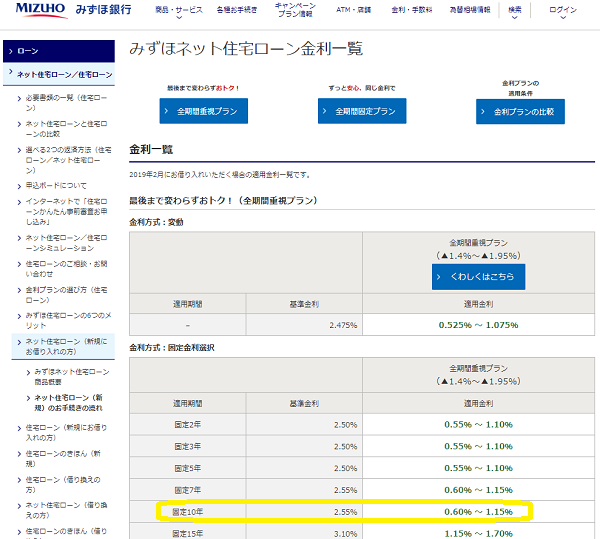Open 申込ボードについて in the sidebar
Screen dimensions: 600x539
coord(56,186)
